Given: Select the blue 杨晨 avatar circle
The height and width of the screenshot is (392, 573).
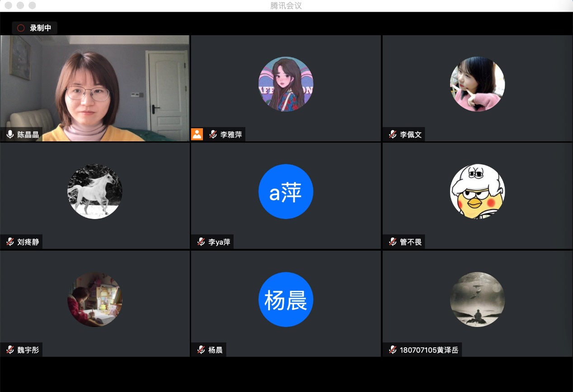Looking at the screenshot, I should (x=286, y=299).
